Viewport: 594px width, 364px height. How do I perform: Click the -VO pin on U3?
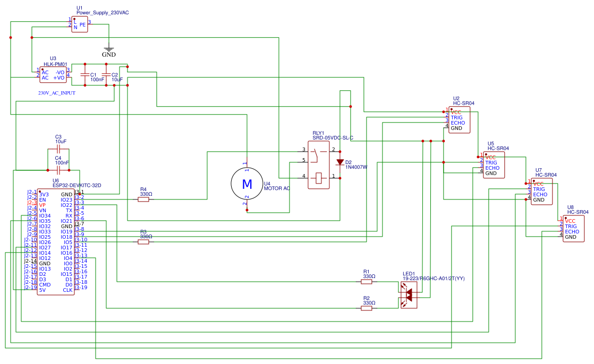point(60,72)
